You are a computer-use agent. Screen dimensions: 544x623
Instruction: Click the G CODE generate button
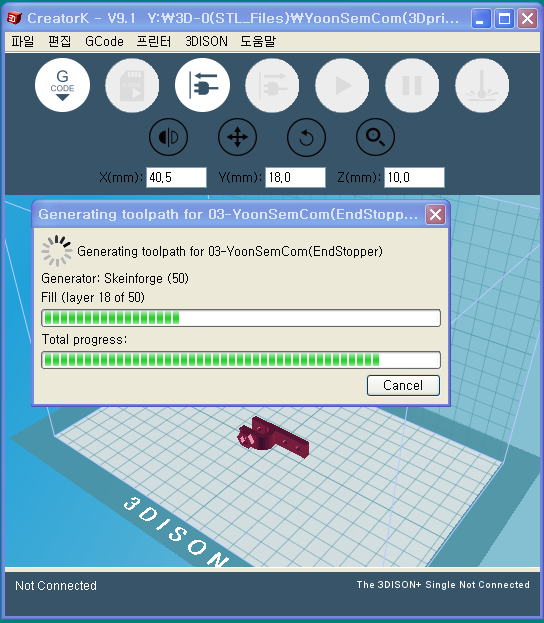pyautogui.click(x=62, y=85)
